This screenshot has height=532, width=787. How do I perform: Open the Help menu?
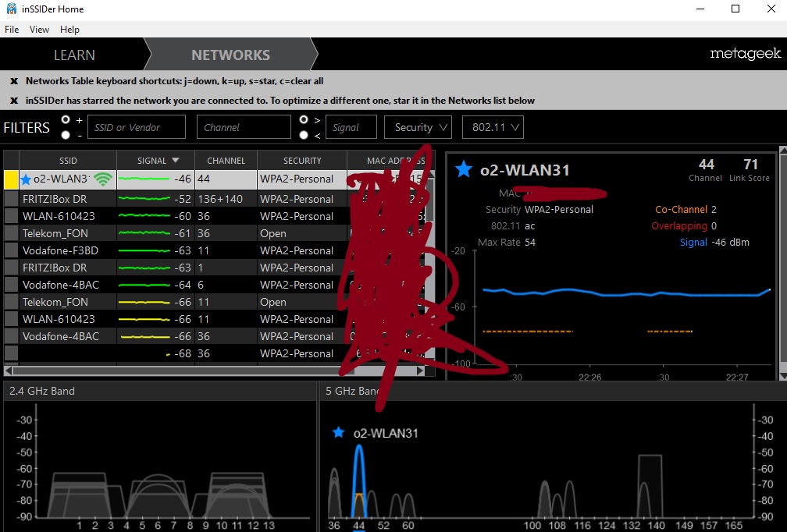[69, 30]
